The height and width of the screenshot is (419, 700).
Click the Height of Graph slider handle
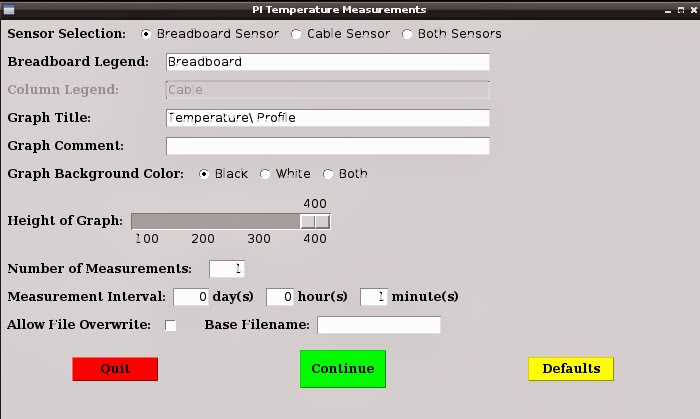point(315,221)
